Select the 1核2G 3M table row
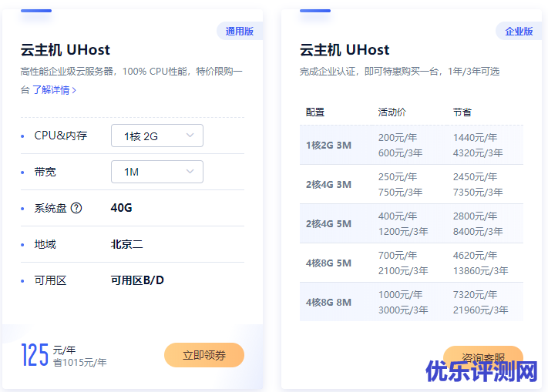 click(x=411, y=145)
